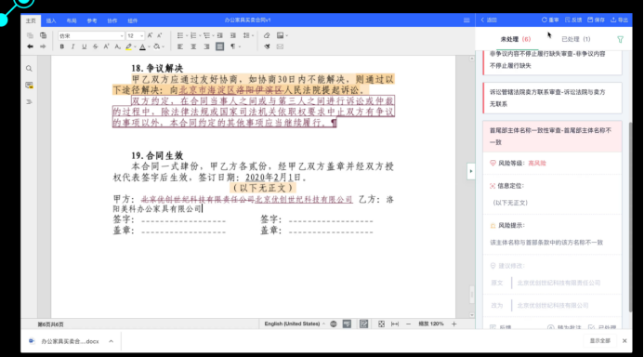The height and width of the screenshot is (357, 644).
Task: Click the hamburger menu icon in title bar
Action: coord(467,20)
